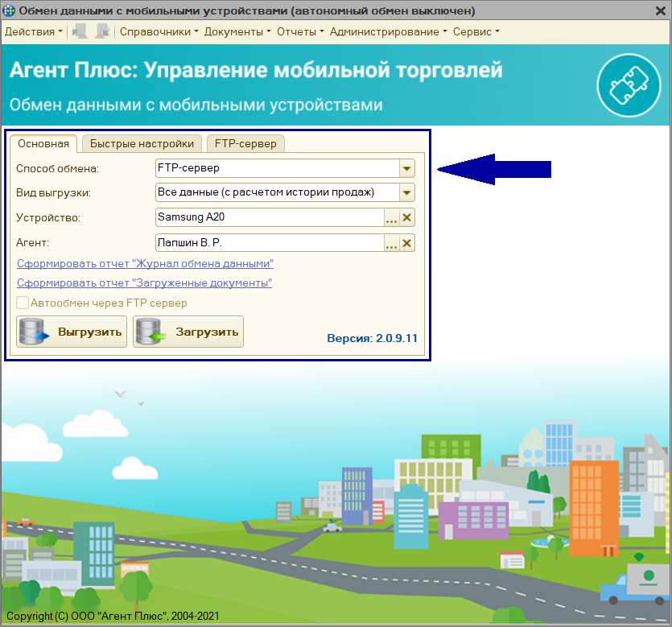Click the second toolbar download icon
This screenshot has width=672, height=627.
[102, 31]
